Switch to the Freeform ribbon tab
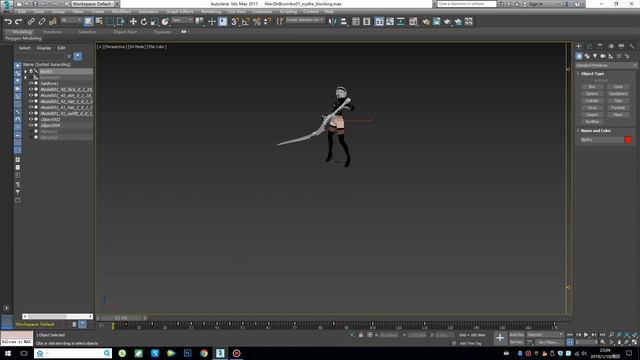 (52, 32)
